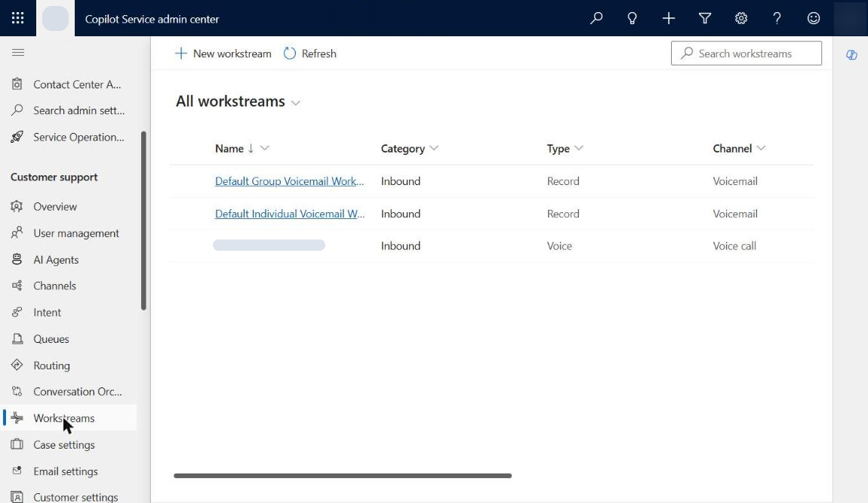Open the advanced find funnel icon
The width and height of the screenshot is (868, 503).
(705, 18)
